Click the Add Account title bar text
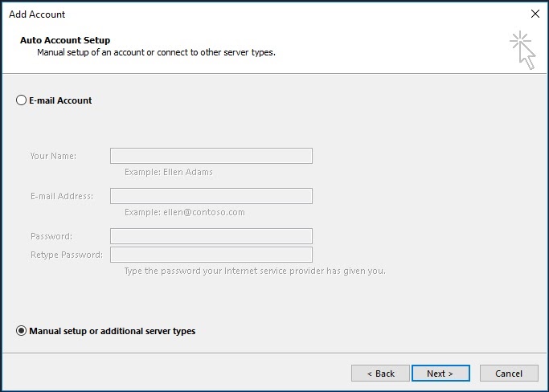The width and height of the screenshot is (549, 392). pyautogui.click(x=37, y=14)
